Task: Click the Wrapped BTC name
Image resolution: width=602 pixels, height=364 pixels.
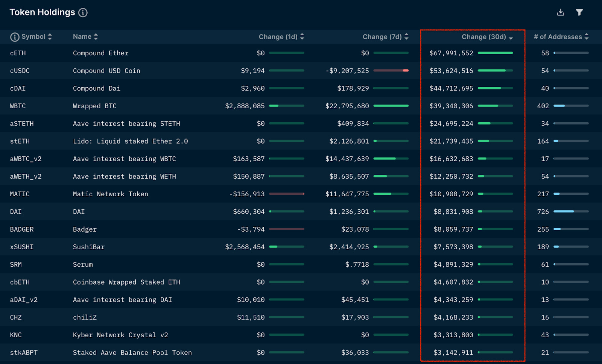Action: pyautogui.click(x=95, y=106)
